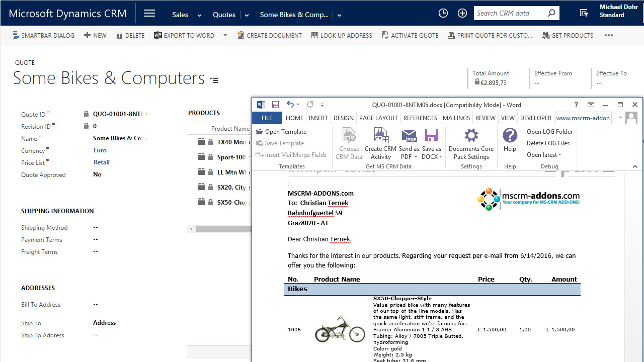Viewport: 644px width, 362px height.
Task: Click Word help icon in title bar
Action: click(577, 105)
